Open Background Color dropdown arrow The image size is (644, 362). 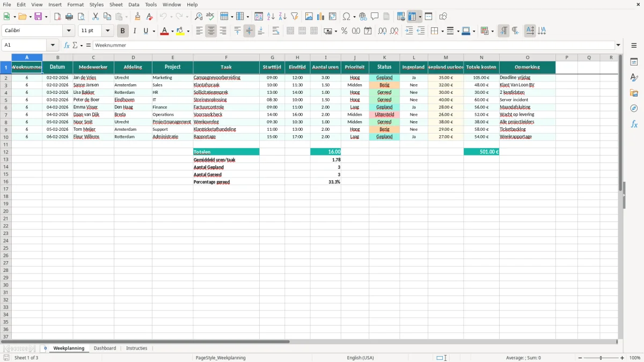tap(188, 31)
